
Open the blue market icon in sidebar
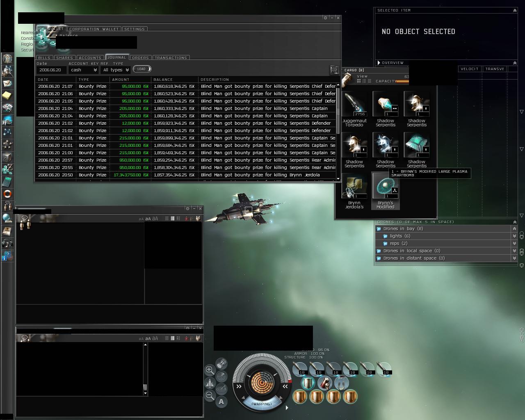pyautogui.click(x=7, y=120)
